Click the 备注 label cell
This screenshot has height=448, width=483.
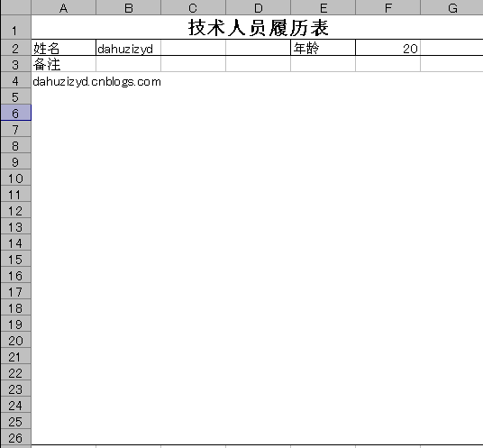tap(63, 64)
